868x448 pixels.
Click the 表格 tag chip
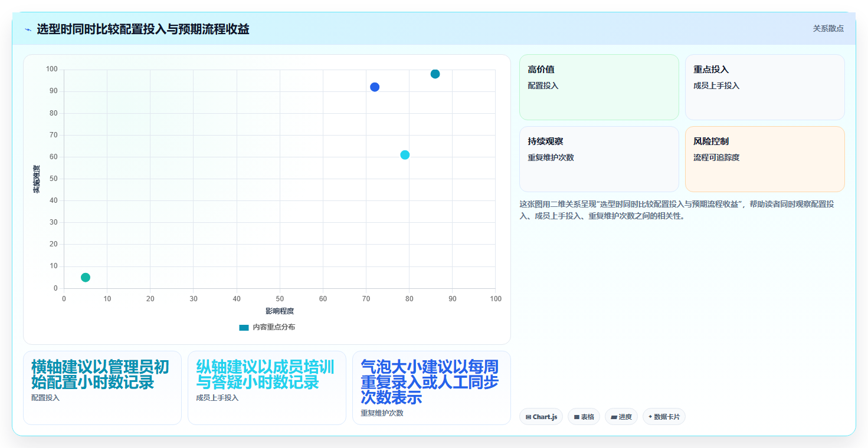[x=584, y=417]
